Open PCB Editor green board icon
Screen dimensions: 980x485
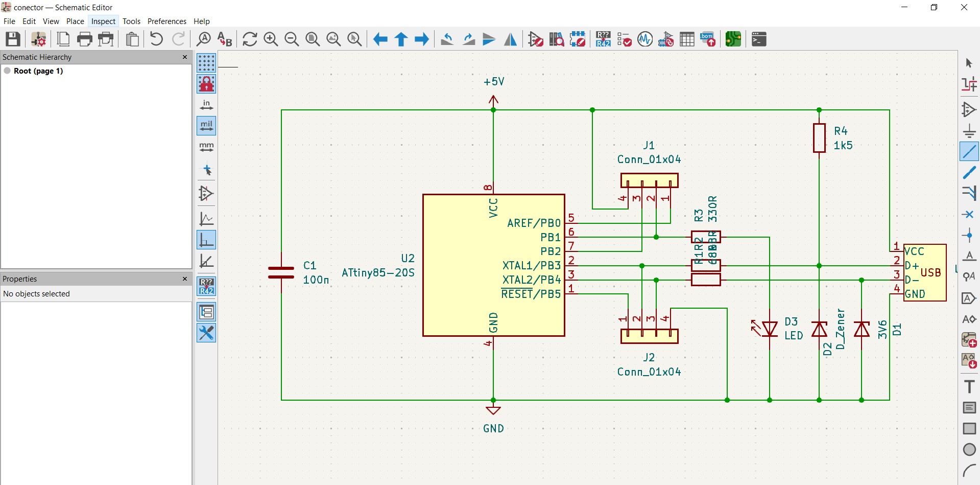point(733,39)
